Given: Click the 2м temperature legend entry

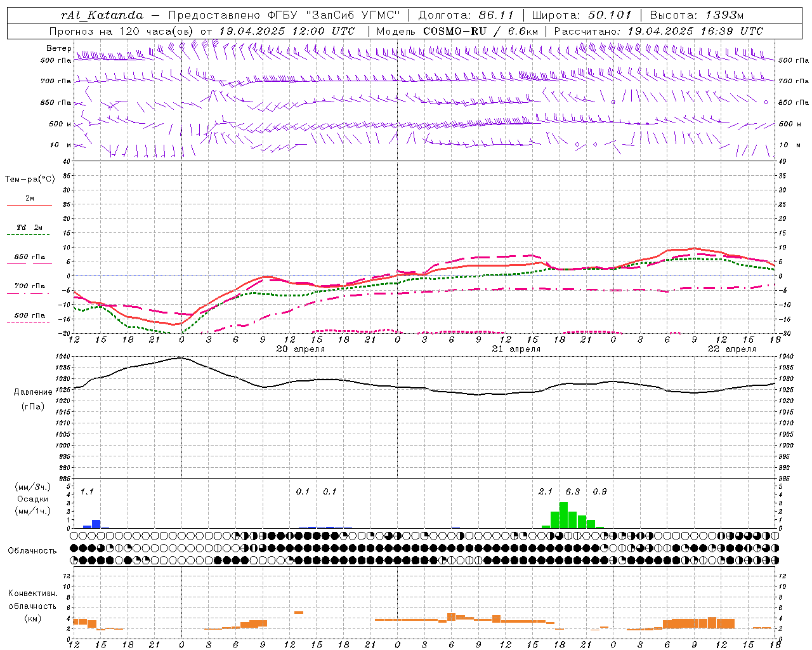Looking at the screenshot, I should (30, 201).
